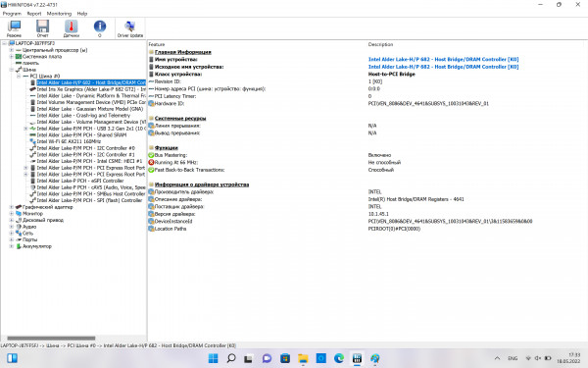Image resolution: width=588 pixels, height=368 pixels.
Task: Open the Monitoring menu
Action: 59,14
